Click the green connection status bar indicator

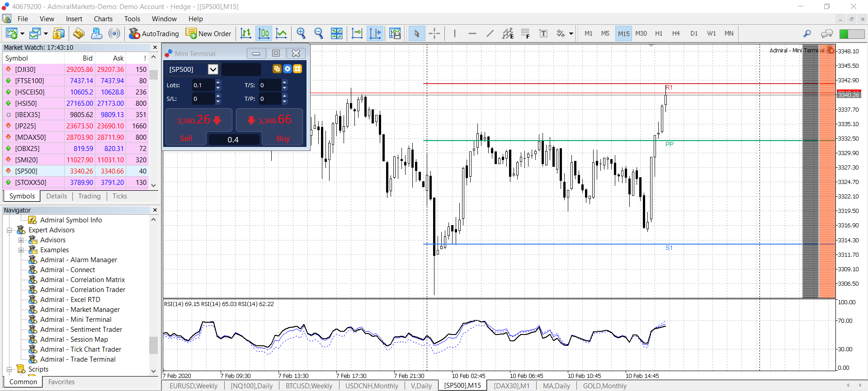(852, 33)
